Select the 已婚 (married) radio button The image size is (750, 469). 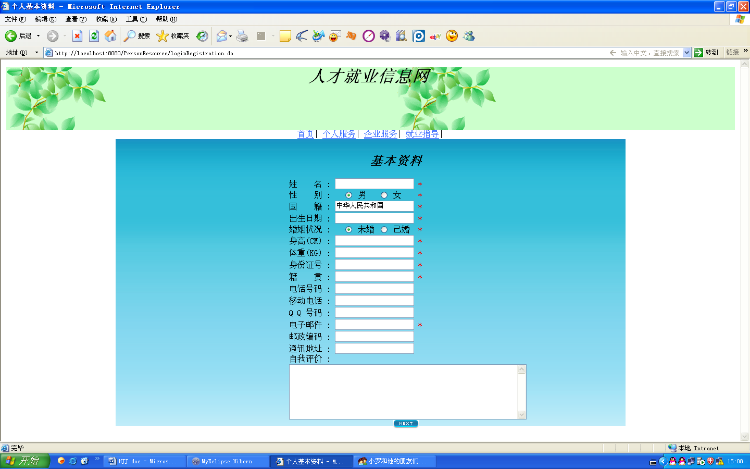pos(384,229)
